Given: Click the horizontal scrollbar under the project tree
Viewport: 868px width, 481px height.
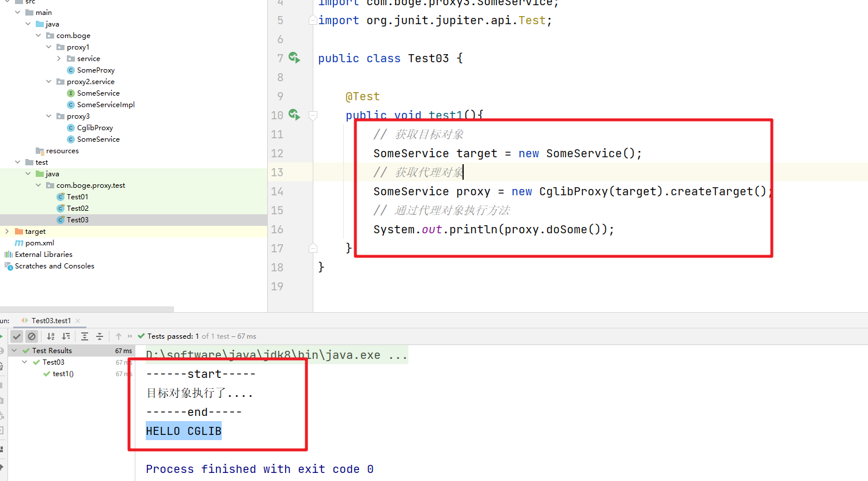Looking at the screenshot, I should tap(86, 309).
